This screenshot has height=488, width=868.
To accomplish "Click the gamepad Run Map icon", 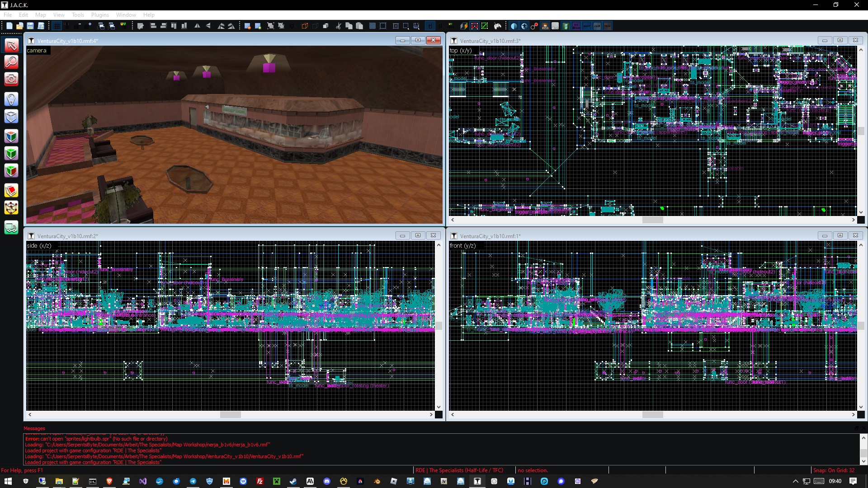I will pyautogui.click(x=498, y=26).
